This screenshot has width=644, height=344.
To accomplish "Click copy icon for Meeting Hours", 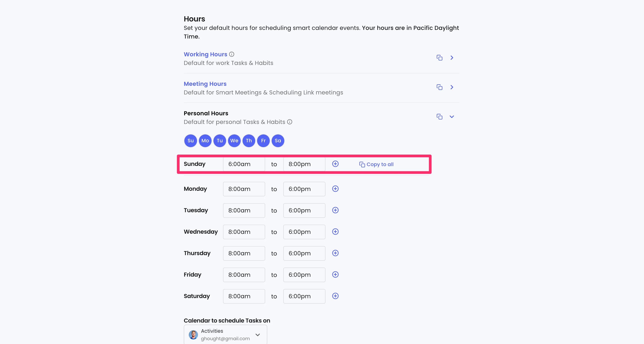I will 439,87.
